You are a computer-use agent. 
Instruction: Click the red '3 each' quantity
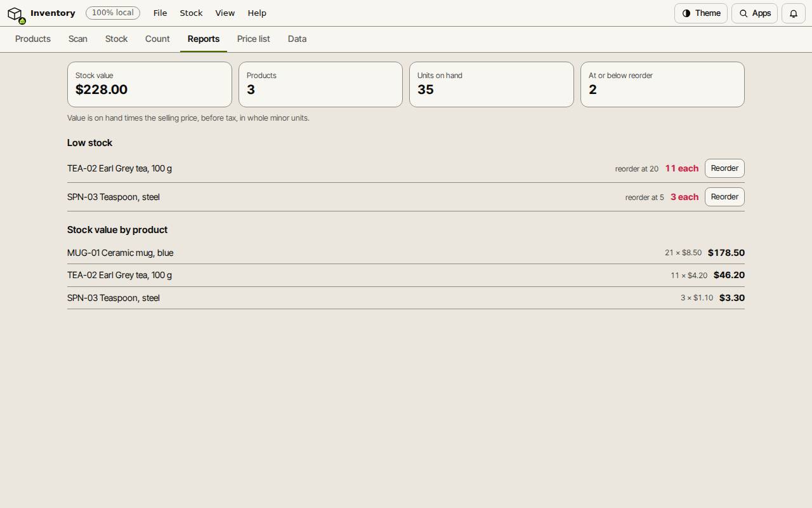click(684, 197)
